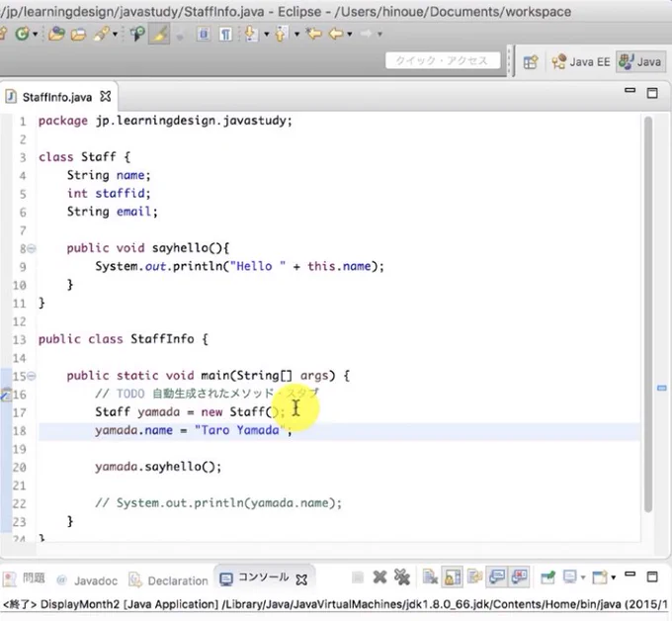Click the New Java Class icon

(23, 34)
